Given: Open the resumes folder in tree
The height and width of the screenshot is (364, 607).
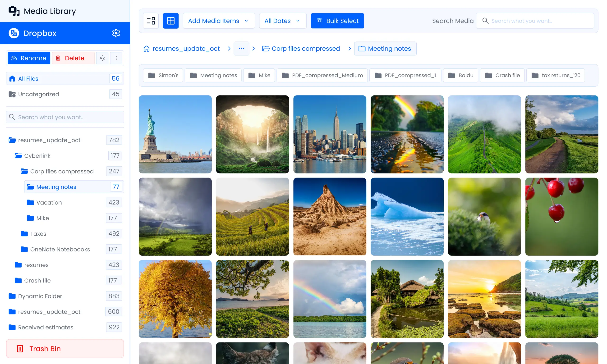Looking at the screenshot, I should 68,265.
